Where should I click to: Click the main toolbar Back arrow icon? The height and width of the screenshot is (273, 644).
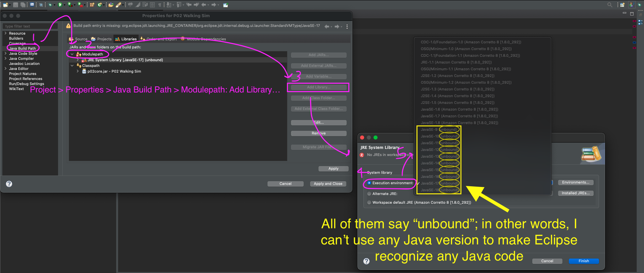pyautogui.click(x=204, y=5)
